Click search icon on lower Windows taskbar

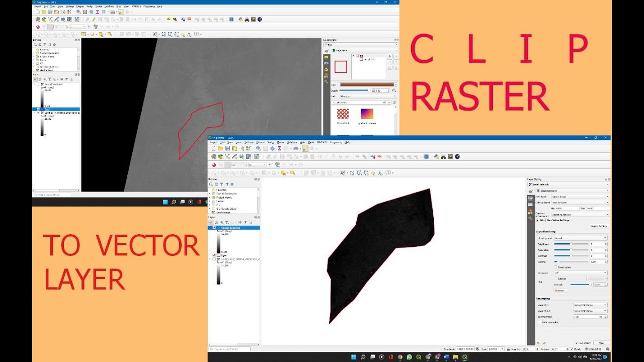363,357
